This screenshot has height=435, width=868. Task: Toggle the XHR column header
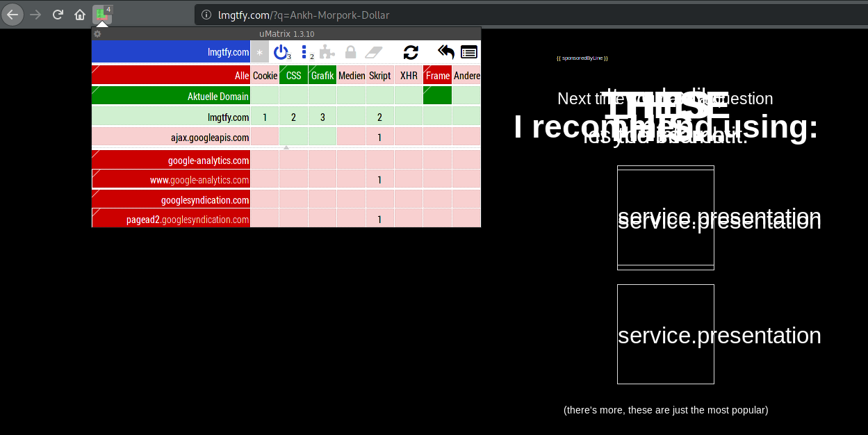coord(409,75)
